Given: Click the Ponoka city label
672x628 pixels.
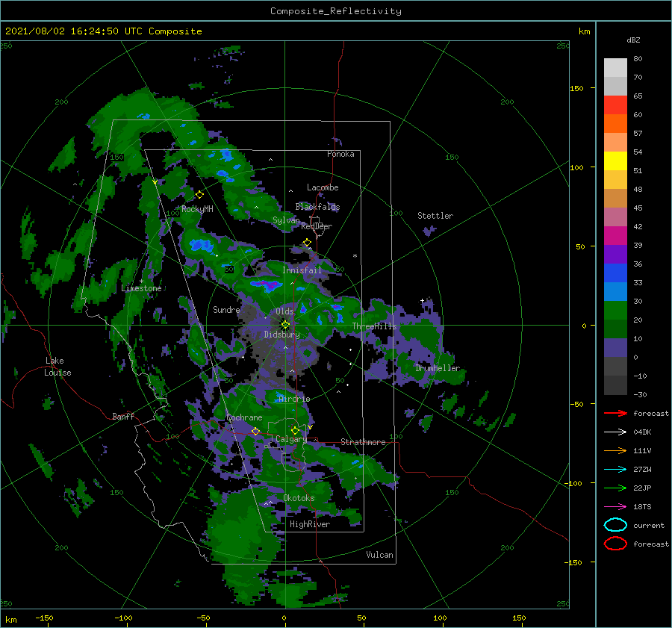Looking at the screenshot, I should pos(340,154).
